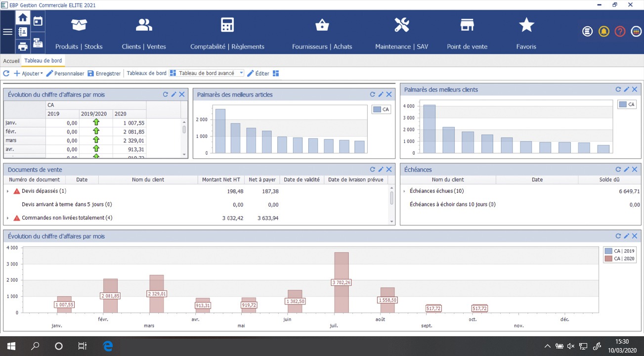644x356 pixels.
Task: Open Favoris star menu
Action: click(x=526, y=34)
